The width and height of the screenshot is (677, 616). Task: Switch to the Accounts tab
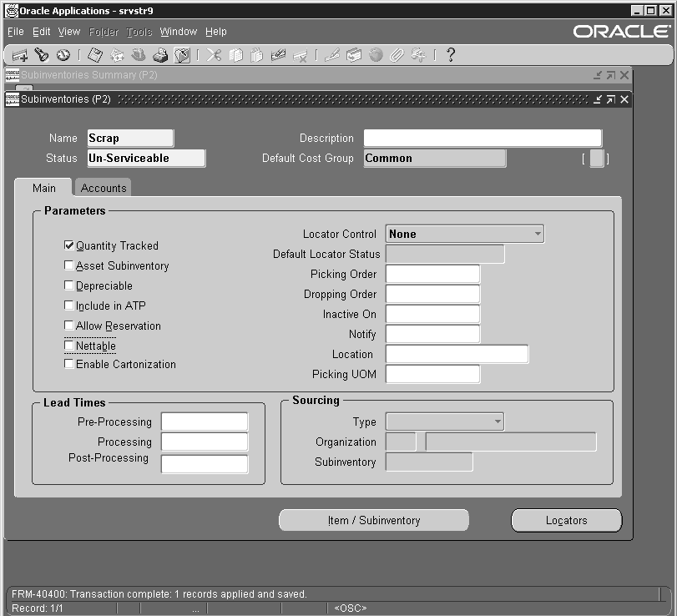pos(104,188)
